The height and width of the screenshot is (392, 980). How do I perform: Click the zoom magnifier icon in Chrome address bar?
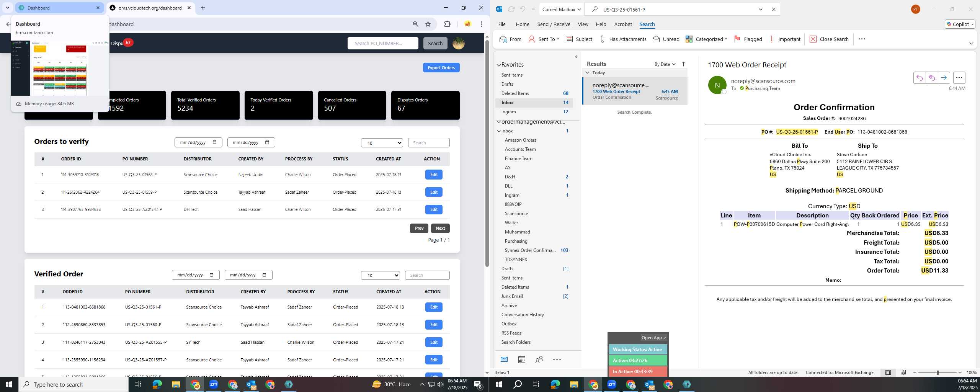[415, 24]
